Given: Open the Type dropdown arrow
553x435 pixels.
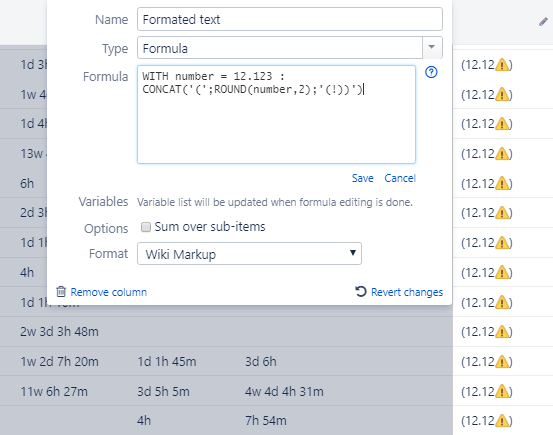Looking at the screenshot, I should click(432, 47).
